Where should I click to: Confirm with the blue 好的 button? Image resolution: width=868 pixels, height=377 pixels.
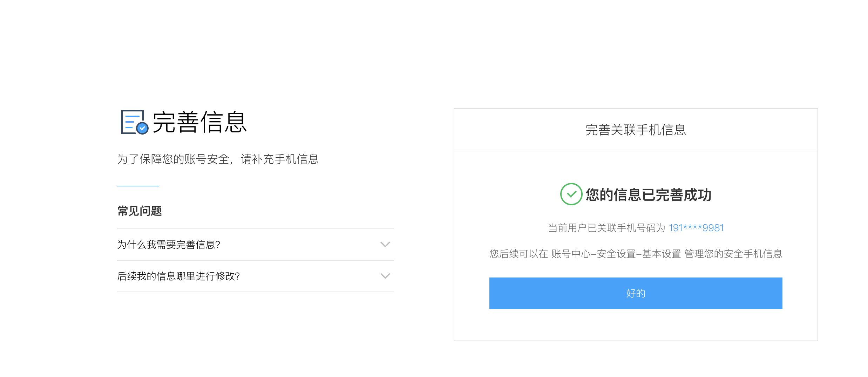coord(636,293)
